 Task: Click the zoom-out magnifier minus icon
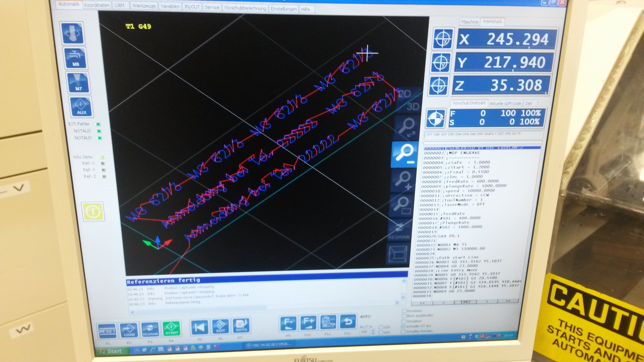404,154
